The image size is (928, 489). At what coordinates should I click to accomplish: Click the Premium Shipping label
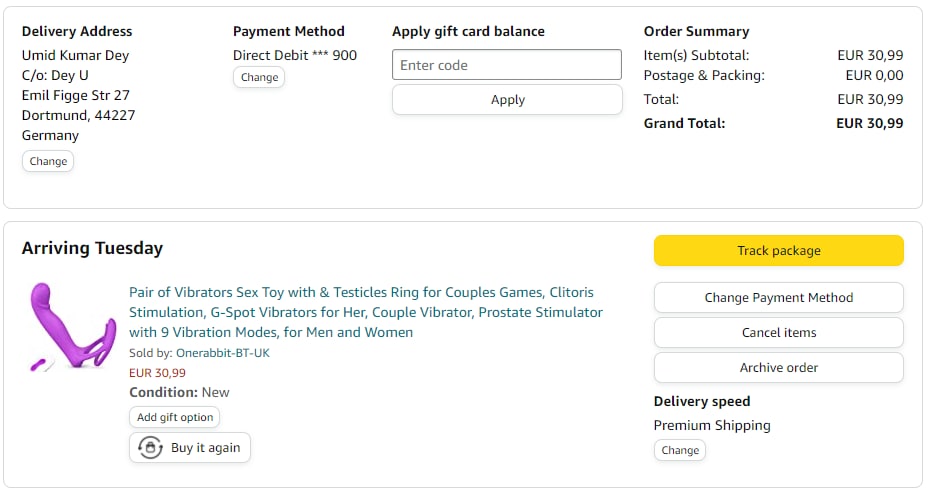point(712,425)
